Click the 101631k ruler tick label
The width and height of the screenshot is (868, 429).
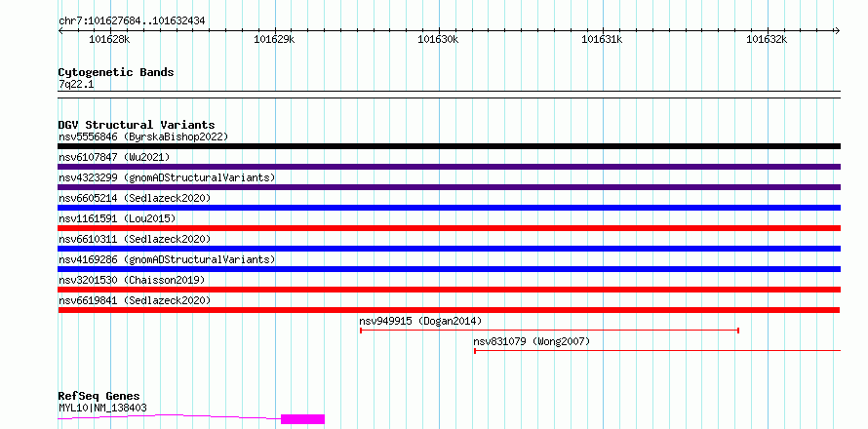[603, 39]
